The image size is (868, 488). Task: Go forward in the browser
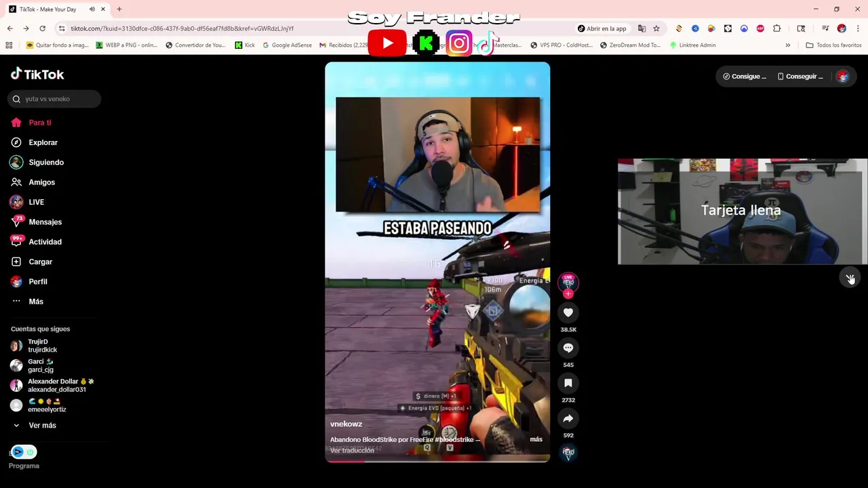coord(26,28)
